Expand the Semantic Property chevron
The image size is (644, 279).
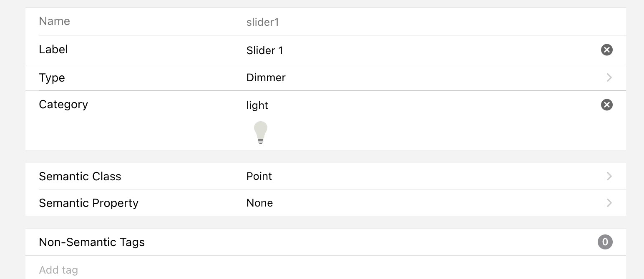tap(609, 203)
